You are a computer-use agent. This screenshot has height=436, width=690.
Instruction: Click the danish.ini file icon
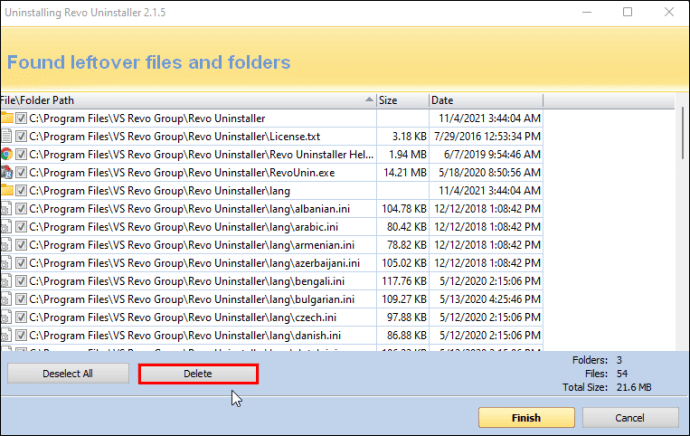[x=6, y=335]
